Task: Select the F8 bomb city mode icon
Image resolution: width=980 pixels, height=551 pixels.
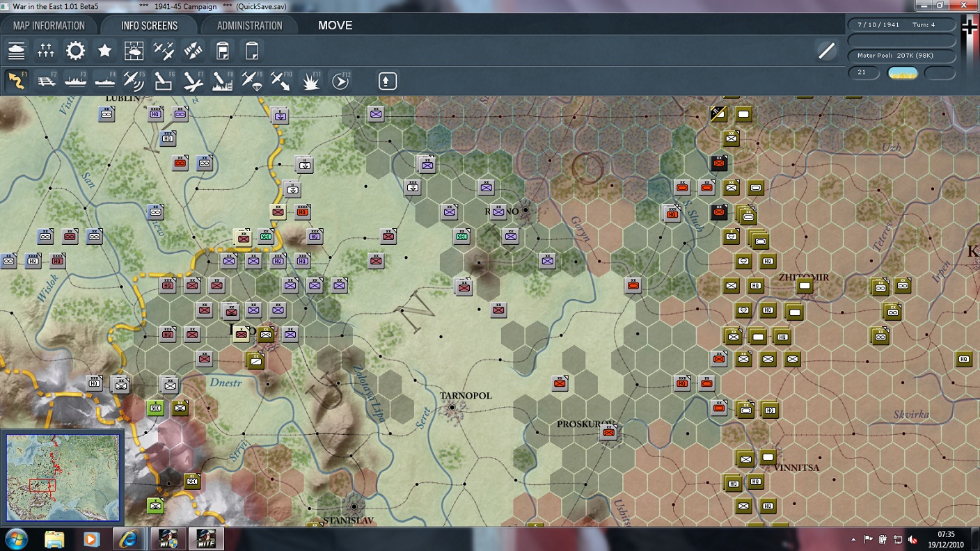Action: click(x=222, y=81)
